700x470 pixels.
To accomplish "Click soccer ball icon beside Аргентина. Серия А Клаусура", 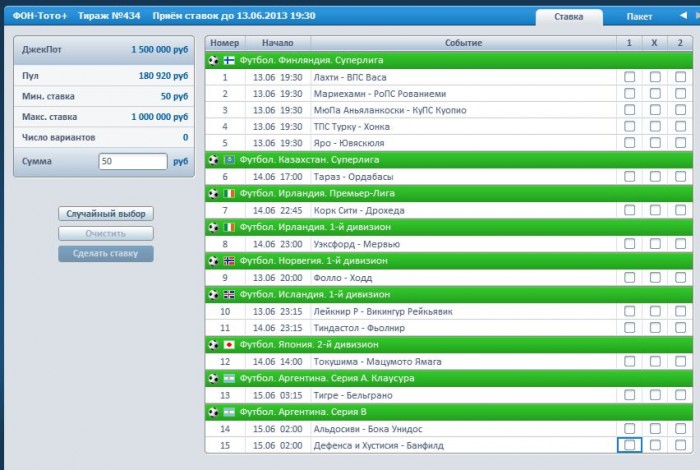I will (213, 378).
